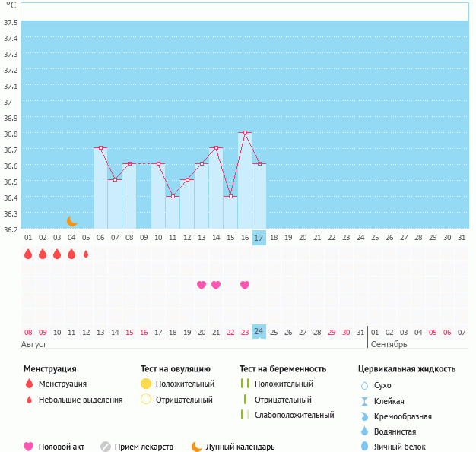Click the medication intake legend icon
The height and width of the screenshot is (452, 476).
point(106,447)
